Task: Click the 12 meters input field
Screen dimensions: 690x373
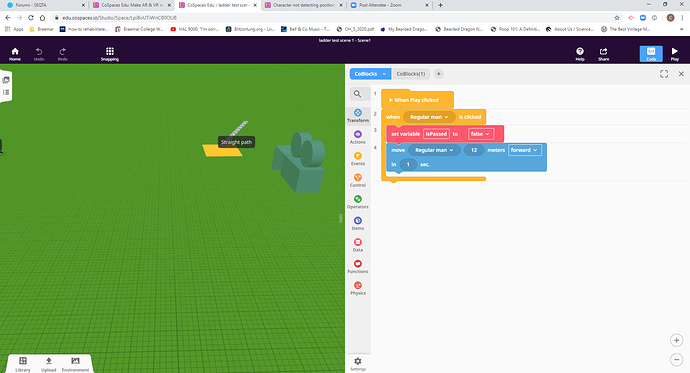Action: [x=474, y=150]
